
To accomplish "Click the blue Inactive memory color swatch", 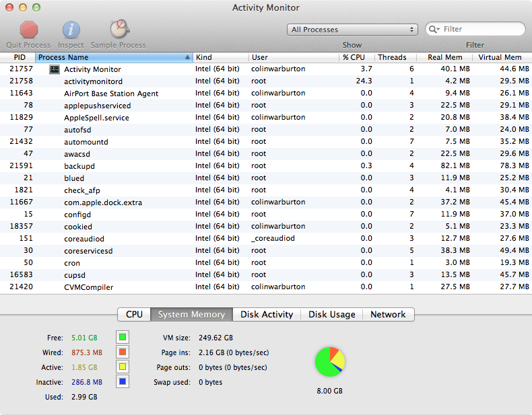I will coord(123,382).
